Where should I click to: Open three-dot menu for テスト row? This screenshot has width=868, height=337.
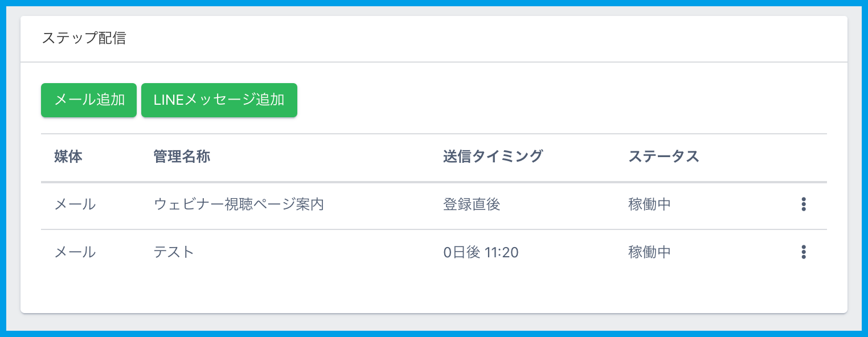(x=803, y=252)
